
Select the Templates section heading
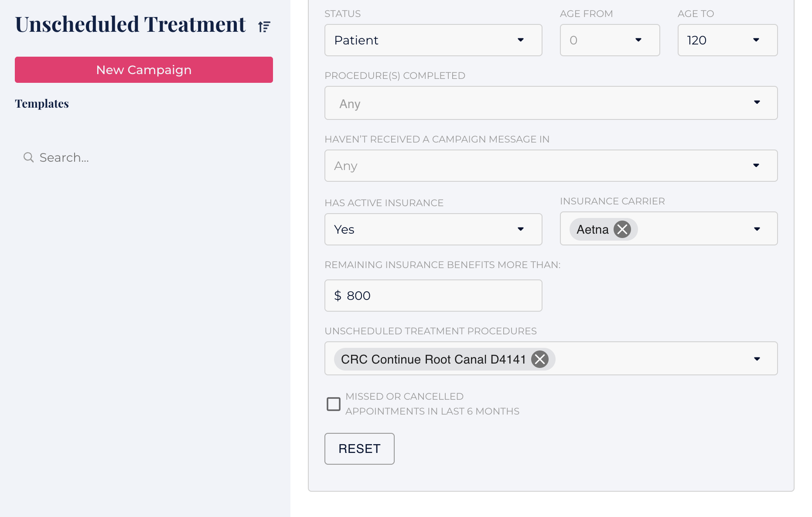click(x=42, y=104)
